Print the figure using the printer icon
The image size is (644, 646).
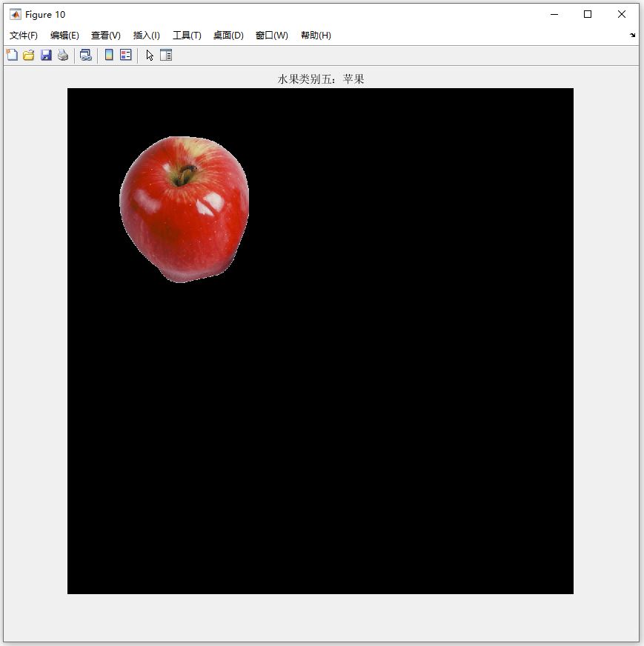[63, 55]
